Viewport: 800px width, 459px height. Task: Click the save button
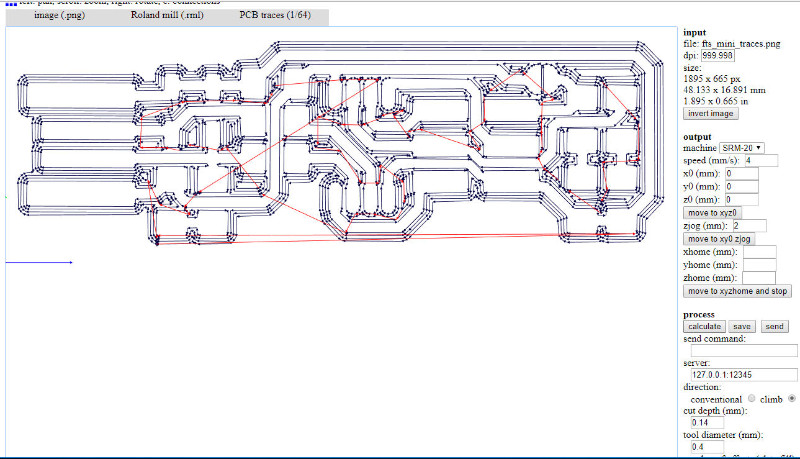[x=742, y=326]
